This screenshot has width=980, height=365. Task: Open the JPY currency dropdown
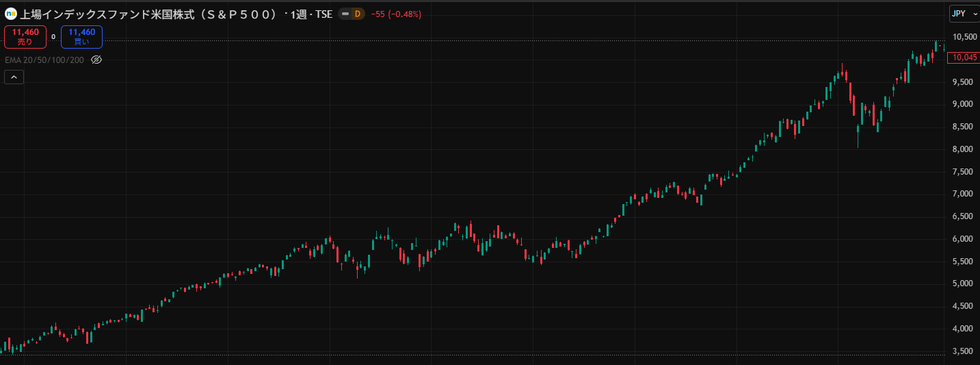[964, 14]
